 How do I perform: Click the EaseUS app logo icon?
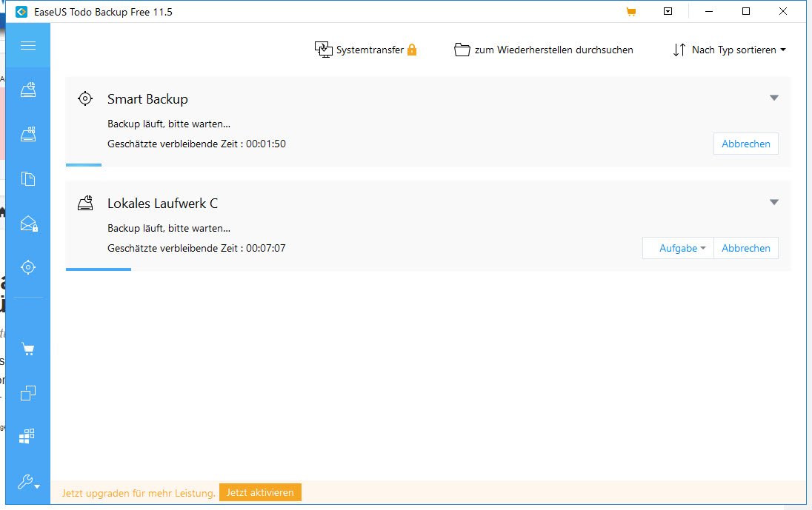coord(21,12)
